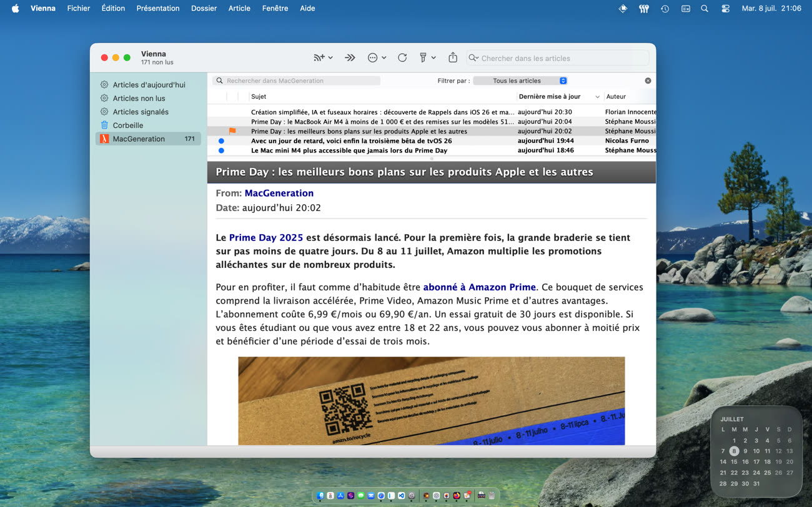Open the Édition menu
This screenshot has width=812, height=507.
coord(113,8)
